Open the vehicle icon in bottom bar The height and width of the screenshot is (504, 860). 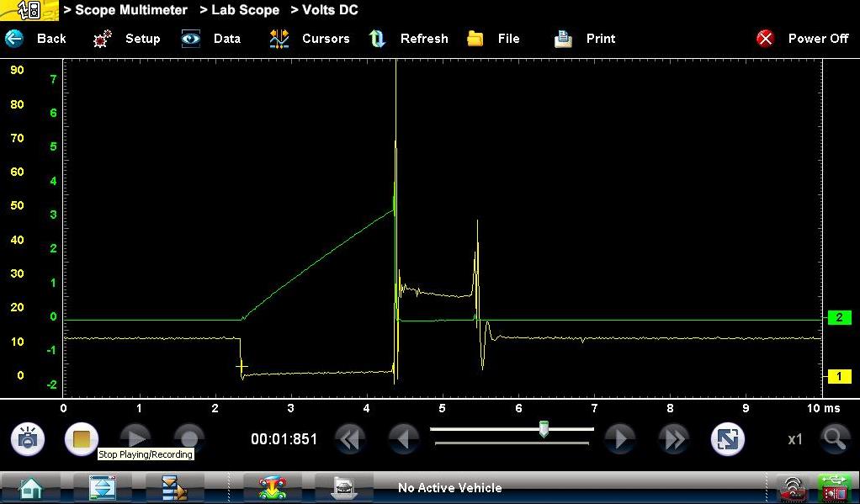click(272, 487)
